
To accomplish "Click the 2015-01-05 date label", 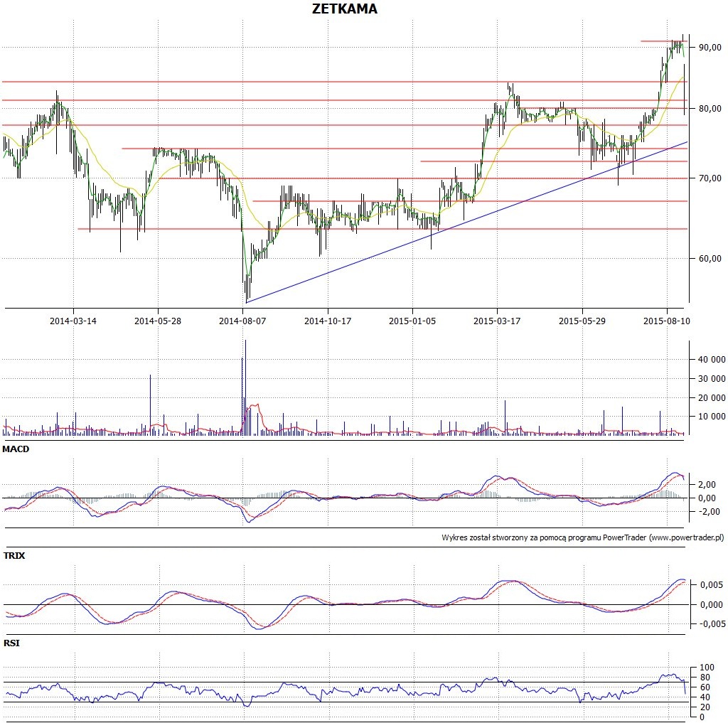I will (412, 321).
